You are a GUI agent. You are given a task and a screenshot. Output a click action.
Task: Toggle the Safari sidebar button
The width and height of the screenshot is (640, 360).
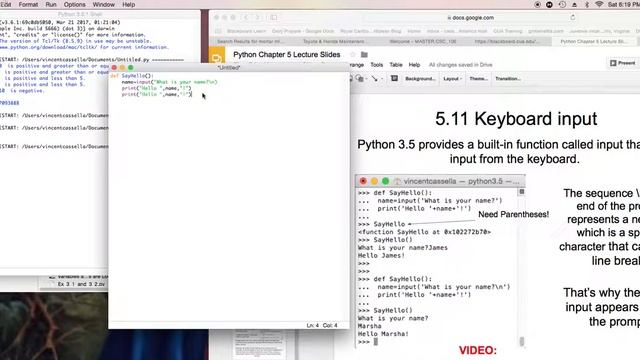click(x=273, y=17)
